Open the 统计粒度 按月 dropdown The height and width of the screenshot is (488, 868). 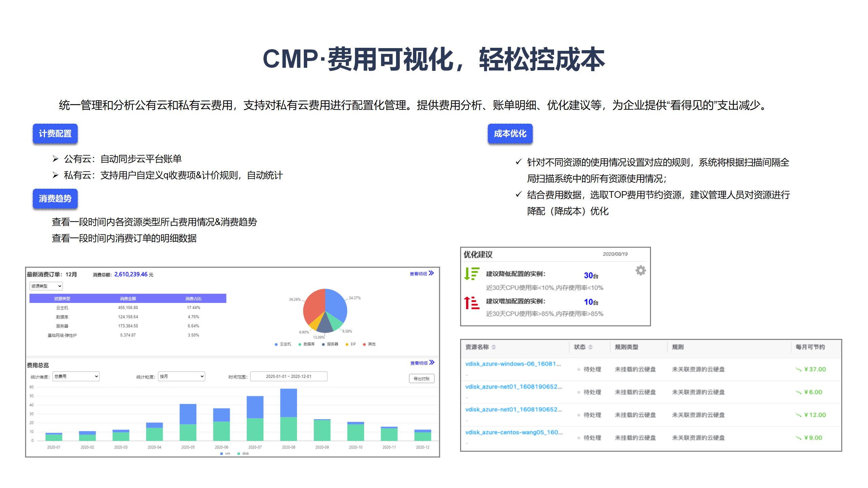click(x=182, y=377)
